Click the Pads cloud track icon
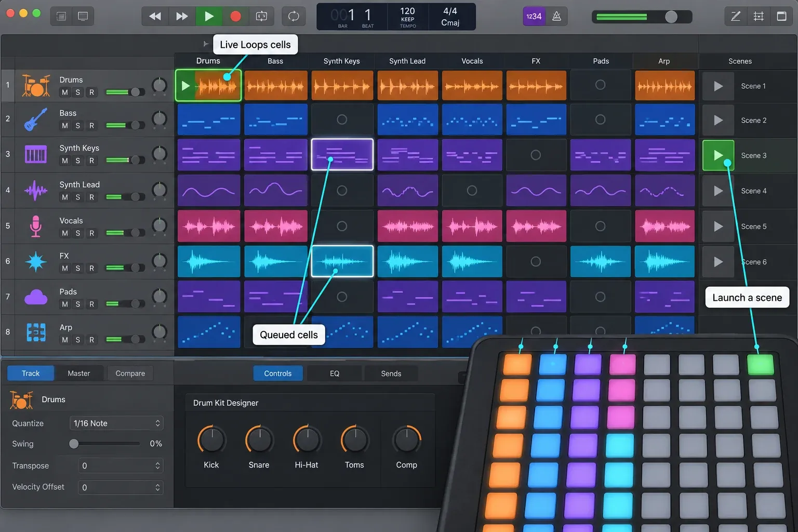Viewport: 798px width, 532px height. click(36, 297)
